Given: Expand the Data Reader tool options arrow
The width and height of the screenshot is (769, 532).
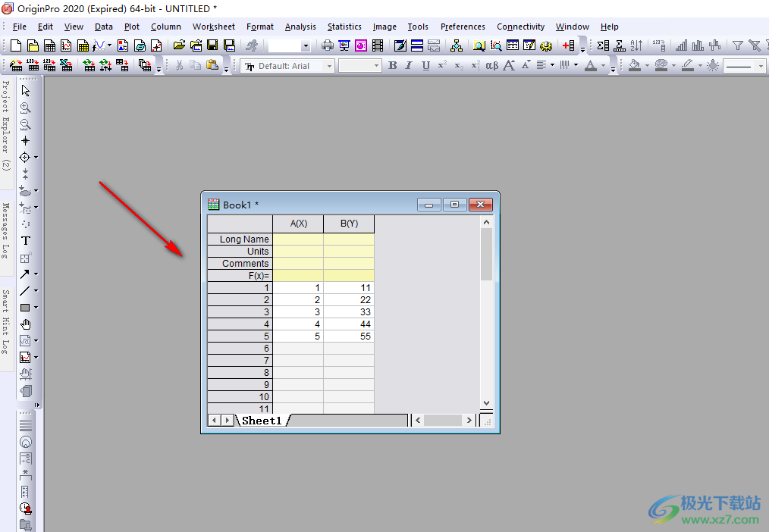Looking at the screenshot, I should click(36, 158).
